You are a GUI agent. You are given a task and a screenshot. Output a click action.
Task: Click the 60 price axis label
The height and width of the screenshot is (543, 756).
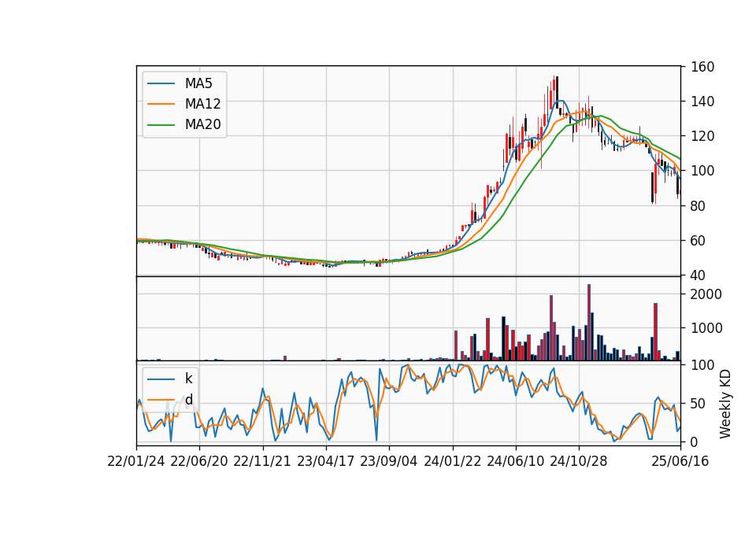point(699,241)
